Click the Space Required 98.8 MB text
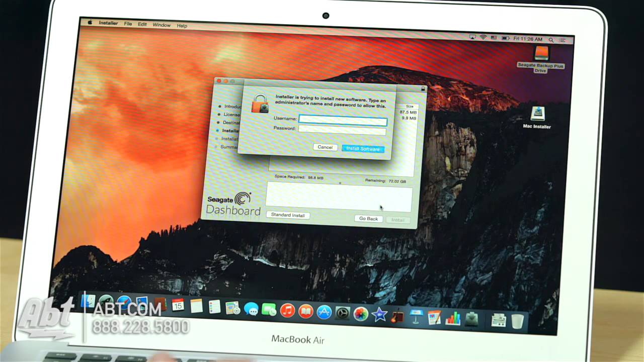Screen dimensions: 644x362 (x=299, y=177)
